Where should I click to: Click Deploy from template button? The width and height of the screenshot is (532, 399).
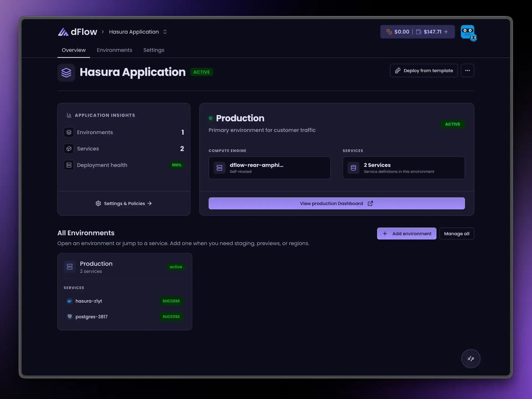(x=424, y=70)
